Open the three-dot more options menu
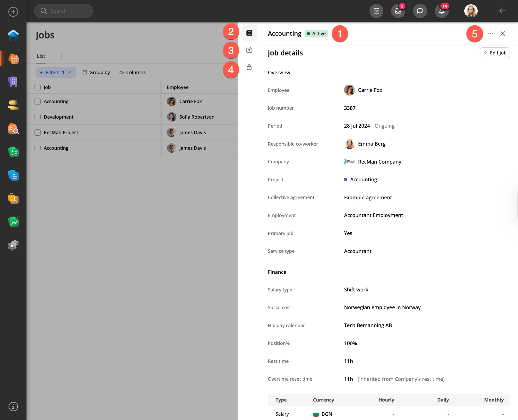 tap(490, 34)
